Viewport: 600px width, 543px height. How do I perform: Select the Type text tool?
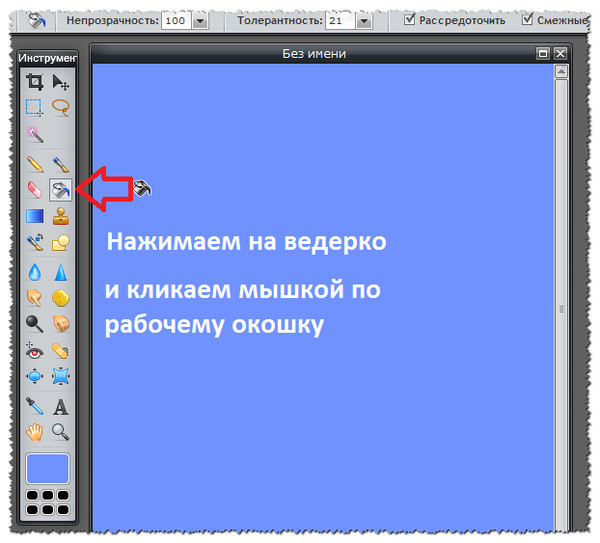[x=60, y=406]
